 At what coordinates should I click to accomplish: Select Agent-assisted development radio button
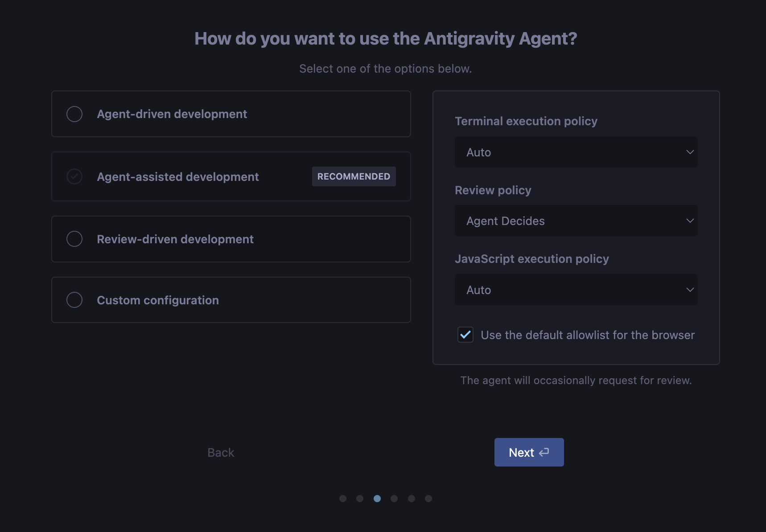pyautogui.click(x=74, y=176)
